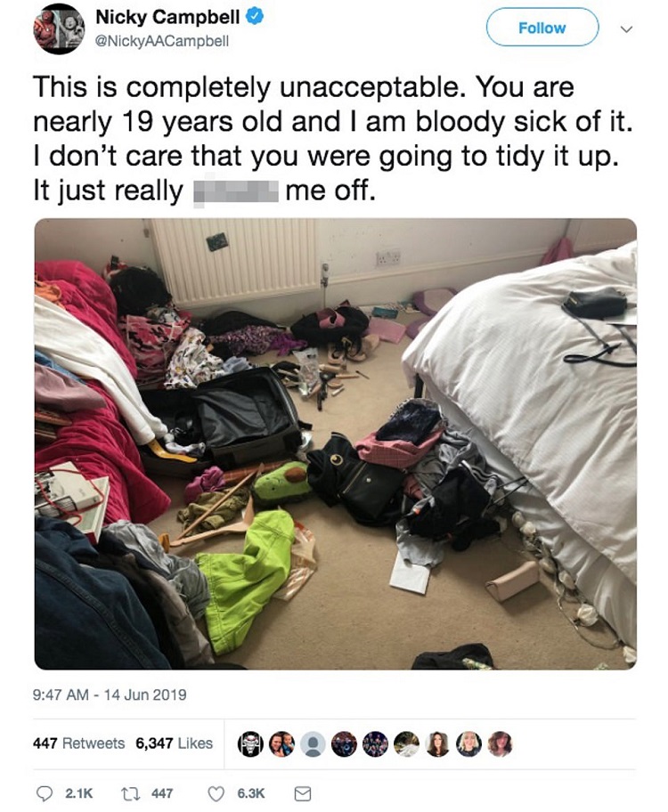Screen dimensions: 668x812
Task: Like the tweet with the heart icon
Action: (216, 793)
